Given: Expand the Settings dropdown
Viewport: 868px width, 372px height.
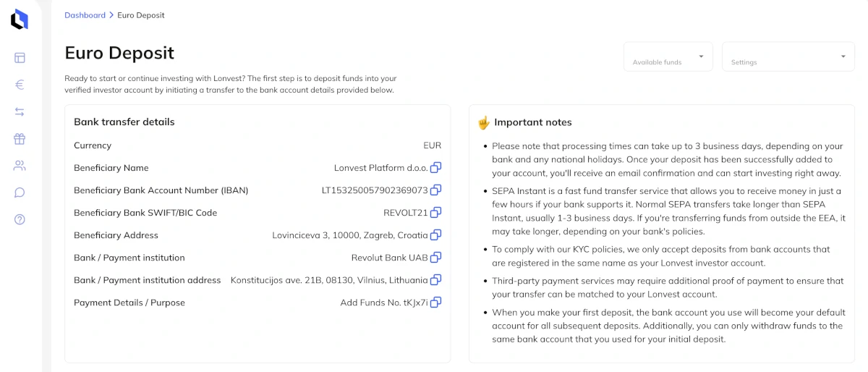Looking at the screenshot, I should coord(788,56).
